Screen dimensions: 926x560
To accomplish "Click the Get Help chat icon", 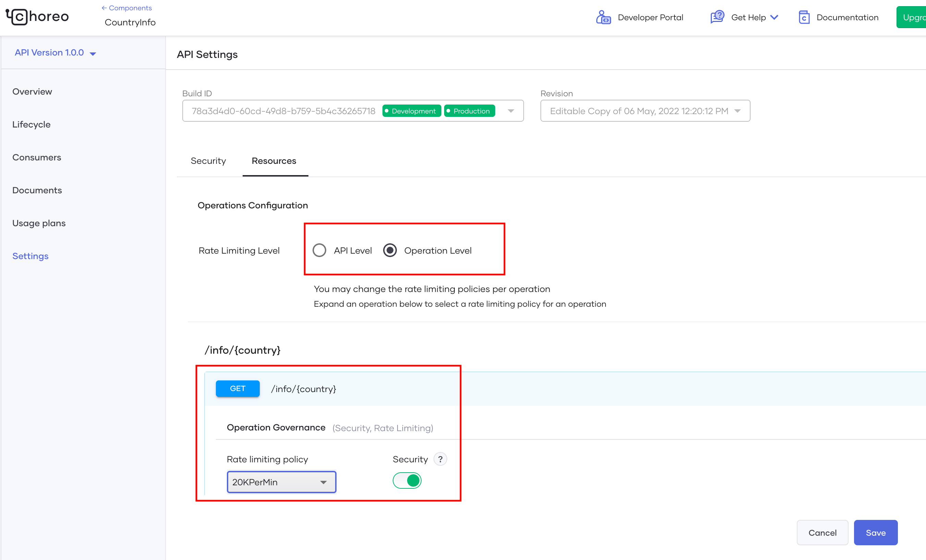I will (x=717, y=17).
